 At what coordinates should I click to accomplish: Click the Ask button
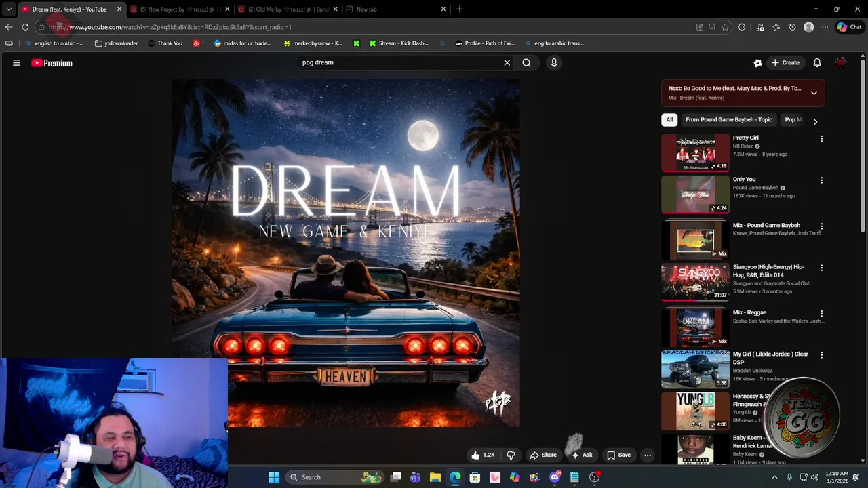[582, 455]
